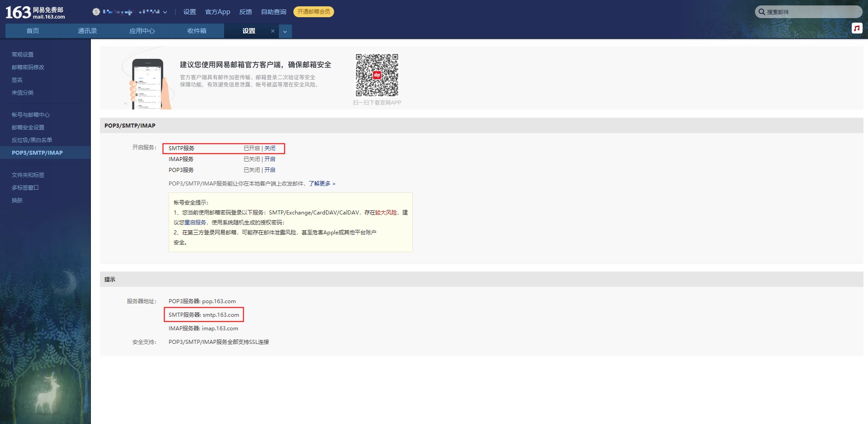Click 开通邮箱会员 button

314,12
